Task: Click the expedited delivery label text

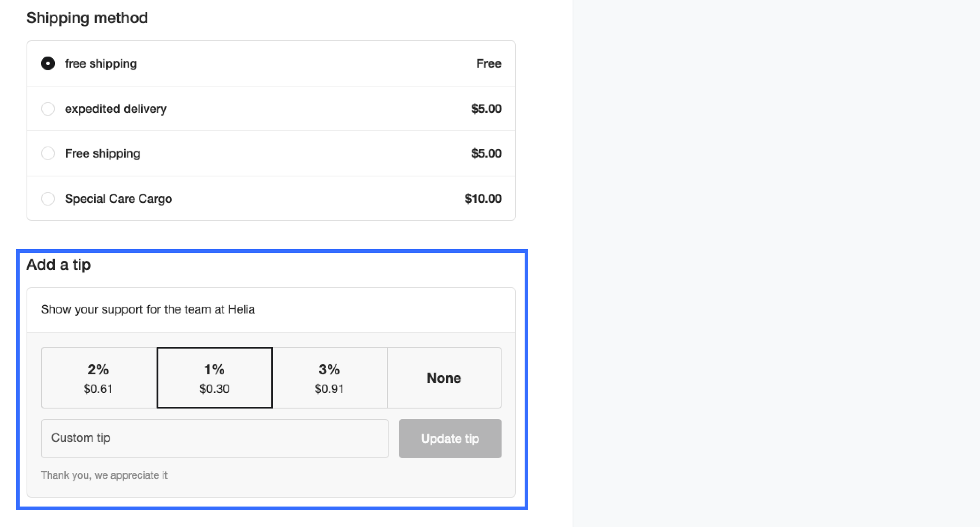Action: pos(116,109)
